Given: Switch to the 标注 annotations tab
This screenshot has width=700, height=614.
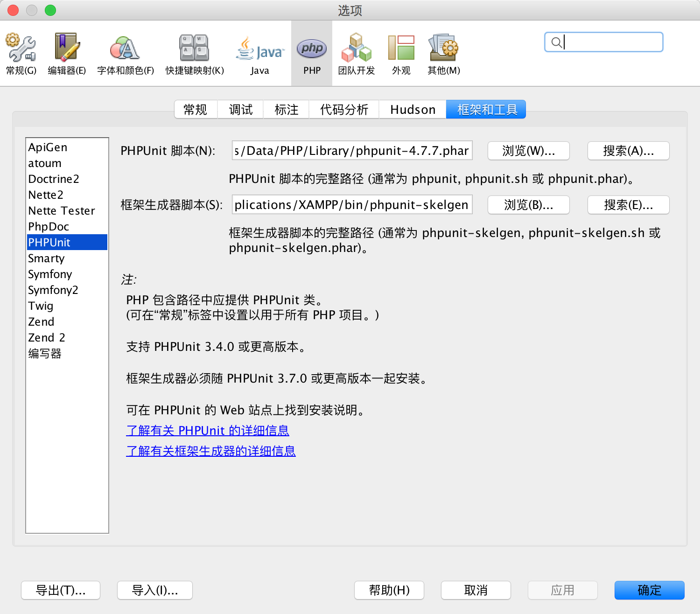Looking at the screenshot, I should [x=286, y=110].
